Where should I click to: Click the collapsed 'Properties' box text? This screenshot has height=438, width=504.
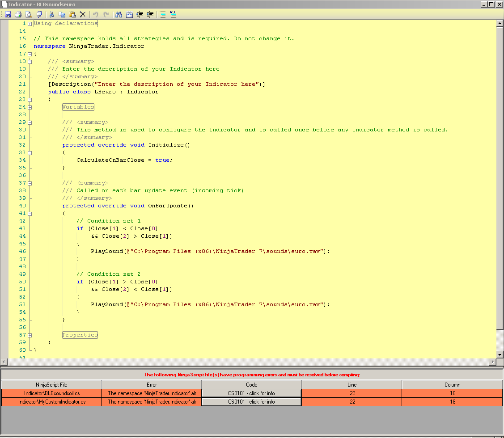tap(80, 335)
